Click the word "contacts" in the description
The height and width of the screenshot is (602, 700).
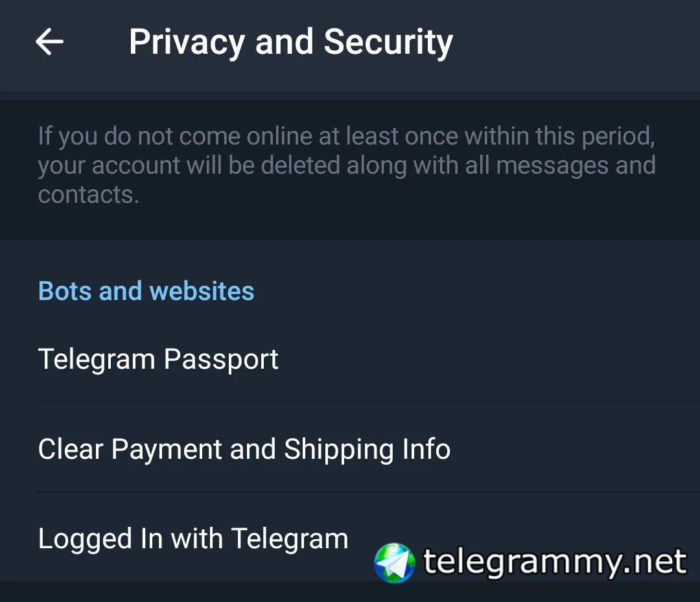point(87,194)
